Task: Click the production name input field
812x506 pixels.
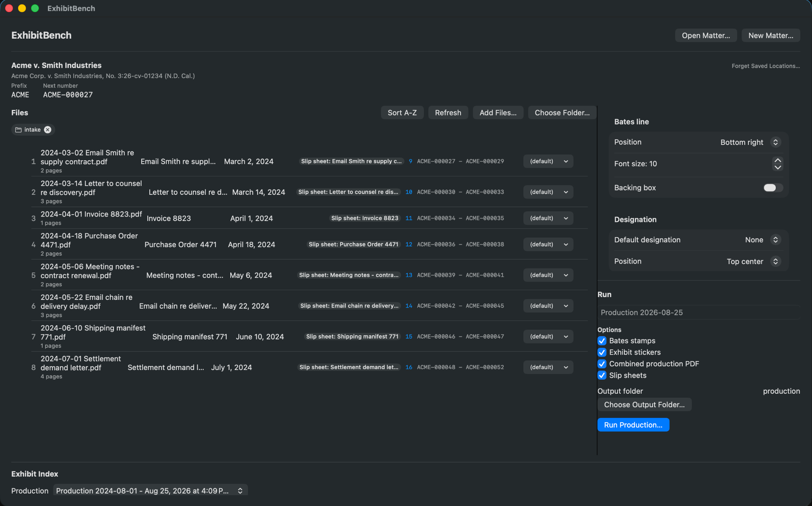Action: (x=698, y=312)
